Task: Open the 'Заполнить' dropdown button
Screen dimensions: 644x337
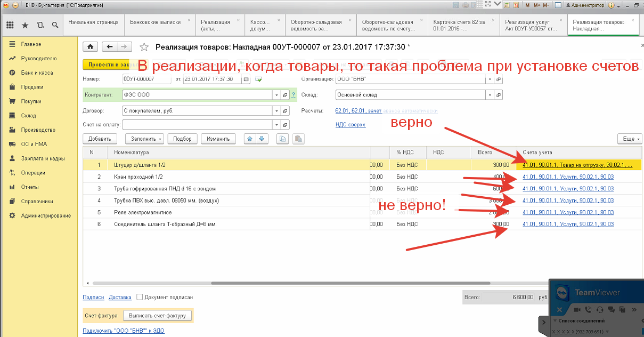Action: tap(144, 139)
